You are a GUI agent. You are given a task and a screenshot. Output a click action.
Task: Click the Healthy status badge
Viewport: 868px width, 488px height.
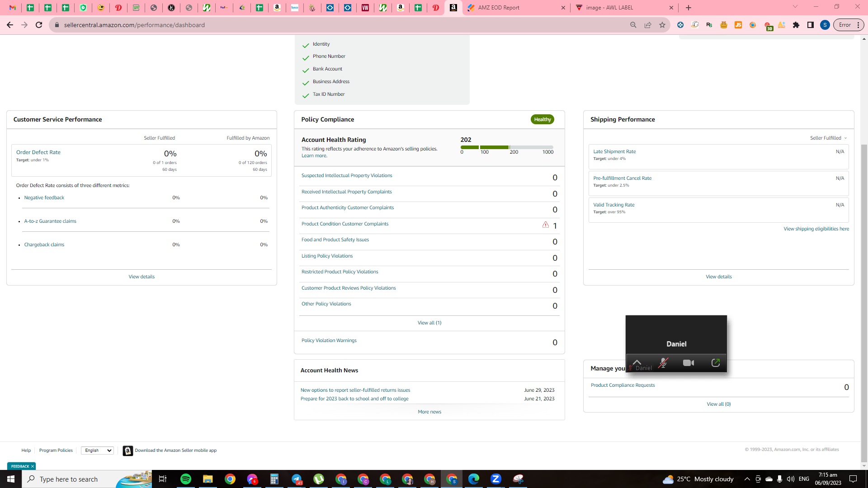tap(542, 120)
